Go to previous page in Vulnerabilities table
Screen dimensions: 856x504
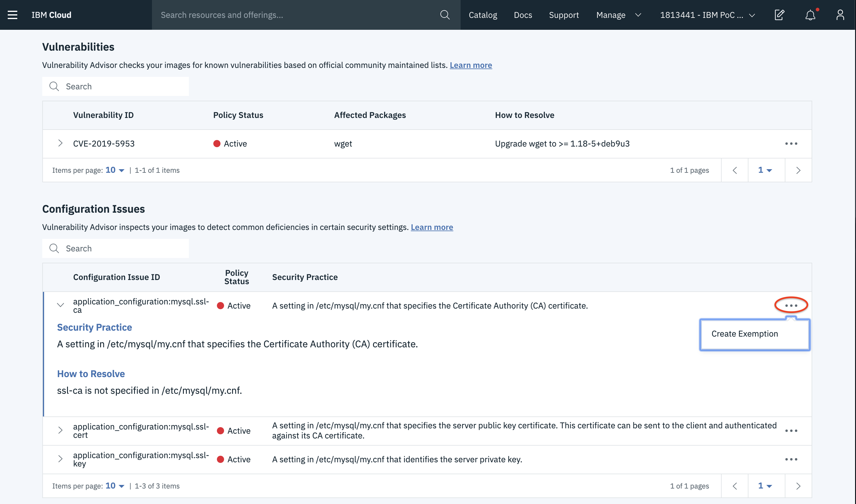pos(735,170)
